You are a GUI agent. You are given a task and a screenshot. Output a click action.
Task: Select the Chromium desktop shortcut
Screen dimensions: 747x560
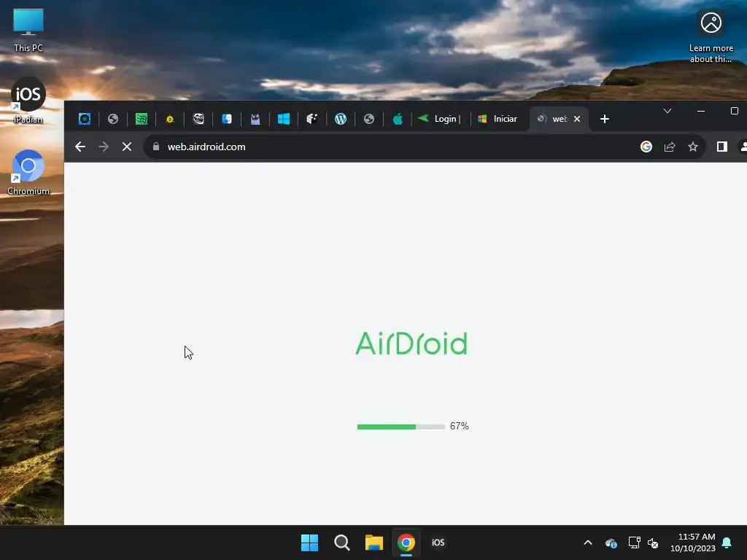click(x=28, y=172)
